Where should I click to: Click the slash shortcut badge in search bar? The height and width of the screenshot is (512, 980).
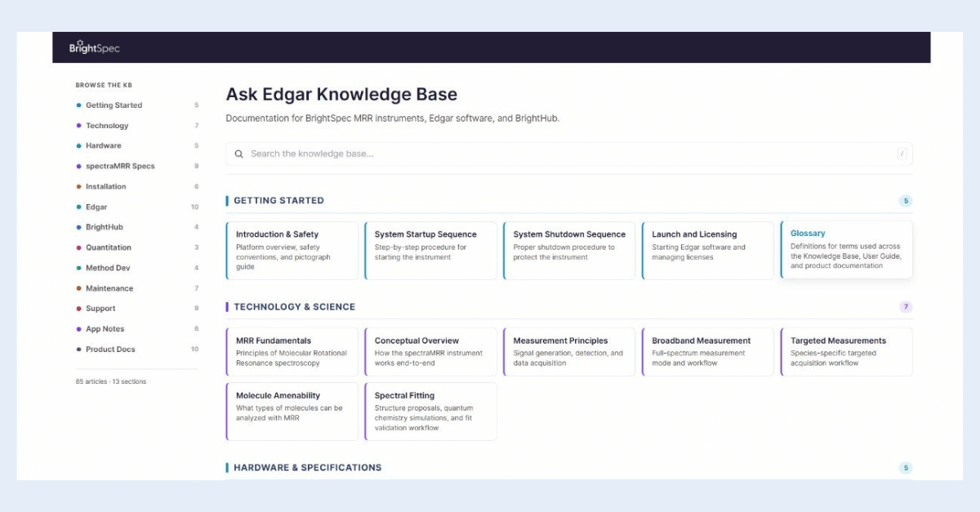(x=902, y=154)
